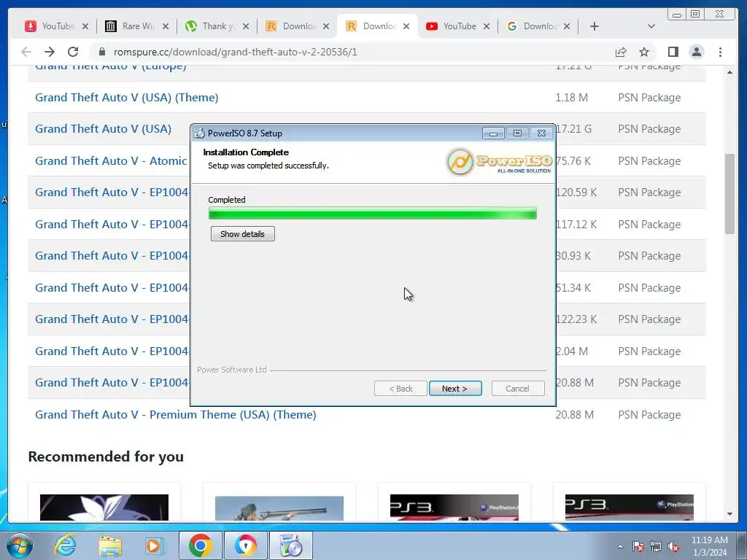Click Show details button
747x560 pixels.
point(242,234)
